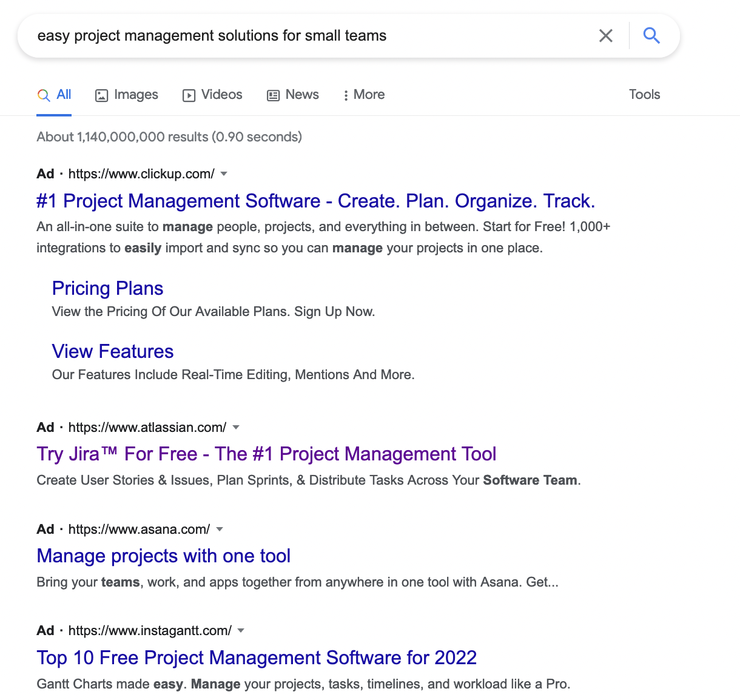Click the colored search icon beside All

(x=44, y=95)
